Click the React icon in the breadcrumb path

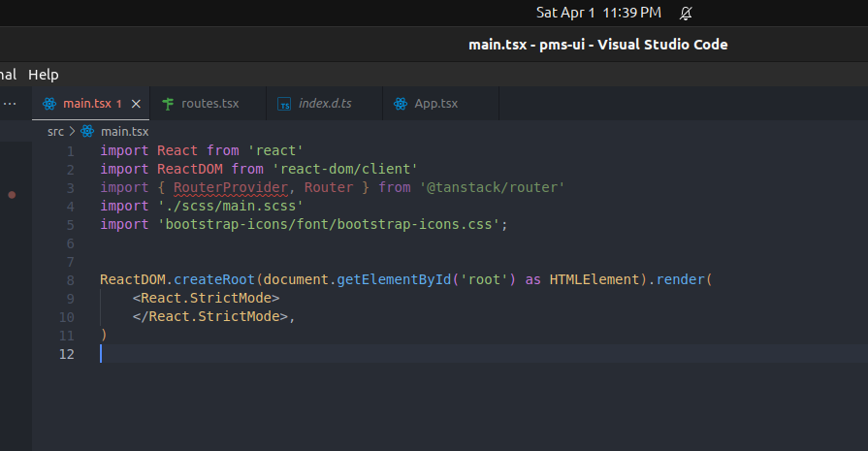[87, 131]
